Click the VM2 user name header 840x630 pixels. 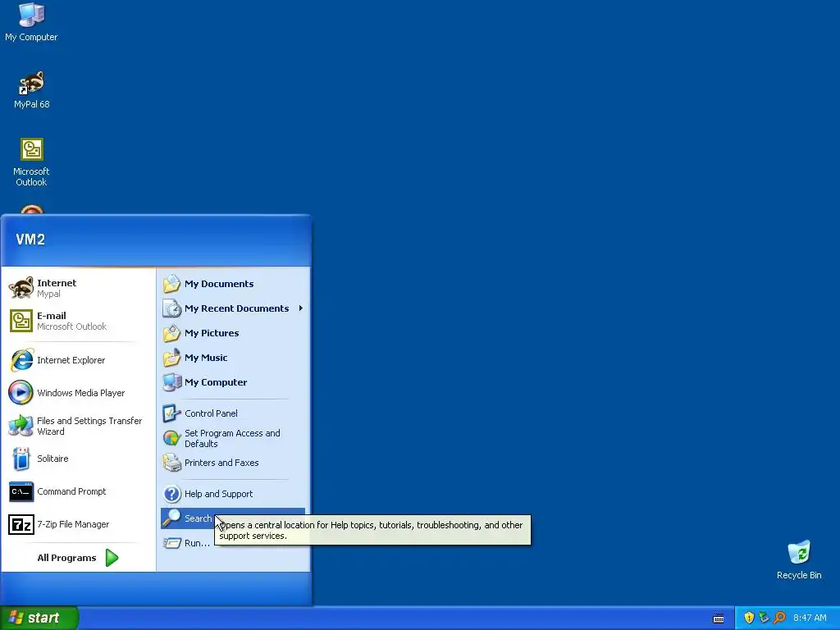coord(30,240)
